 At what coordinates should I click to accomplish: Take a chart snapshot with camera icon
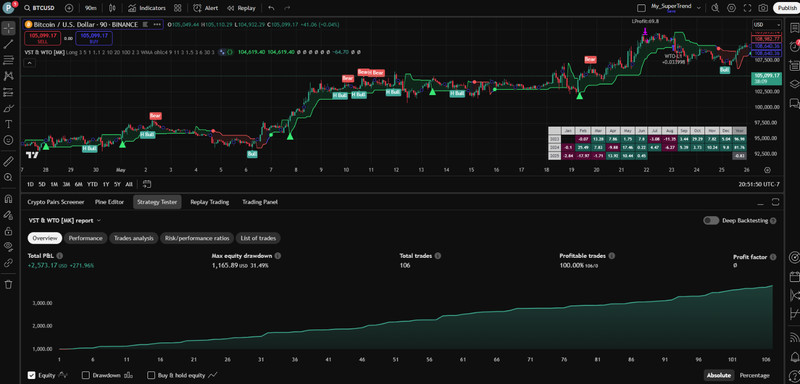[763, 8]
